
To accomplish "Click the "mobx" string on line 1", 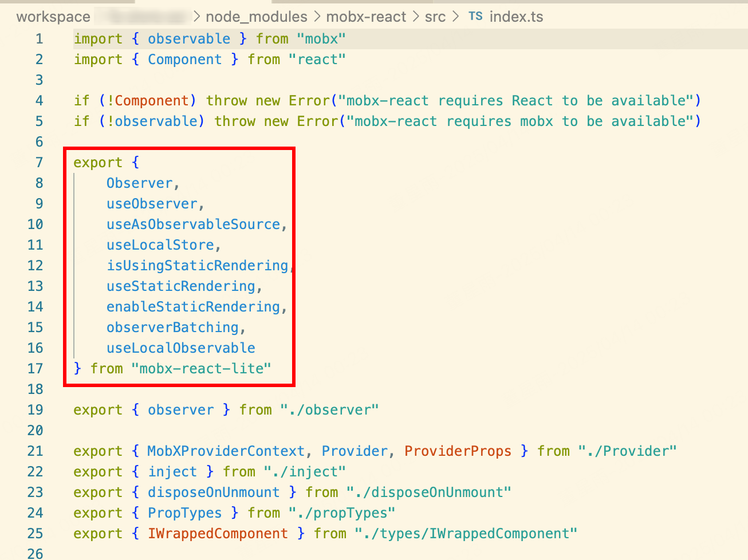I will click(x=321, y=39).
